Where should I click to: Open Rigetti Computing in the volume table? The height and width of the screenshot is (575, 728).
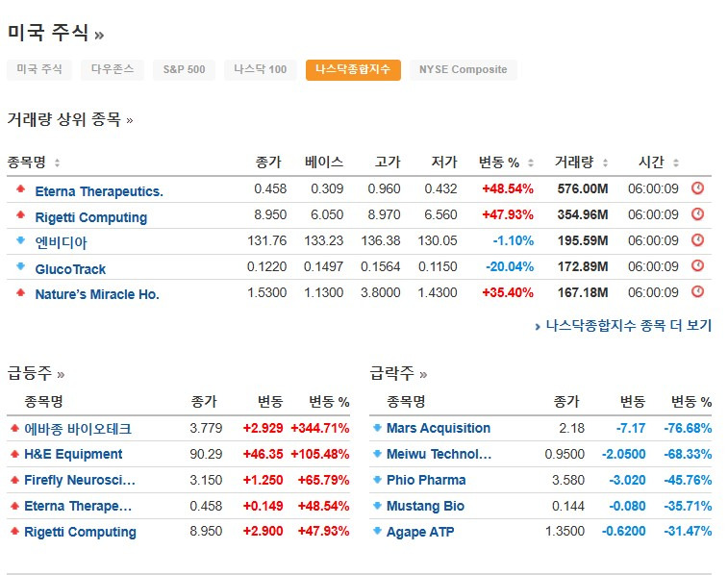(x=91, y=217)
